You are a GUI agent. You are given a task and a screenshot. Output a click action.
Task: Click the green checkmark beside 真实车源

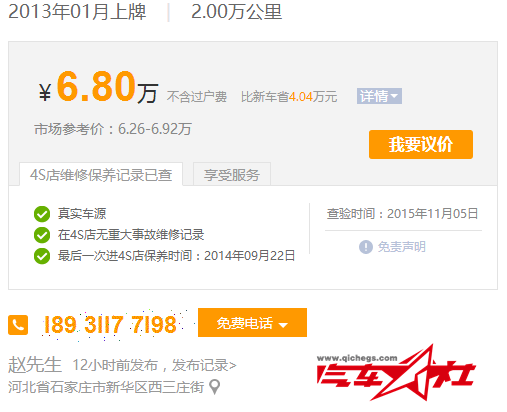42,214
